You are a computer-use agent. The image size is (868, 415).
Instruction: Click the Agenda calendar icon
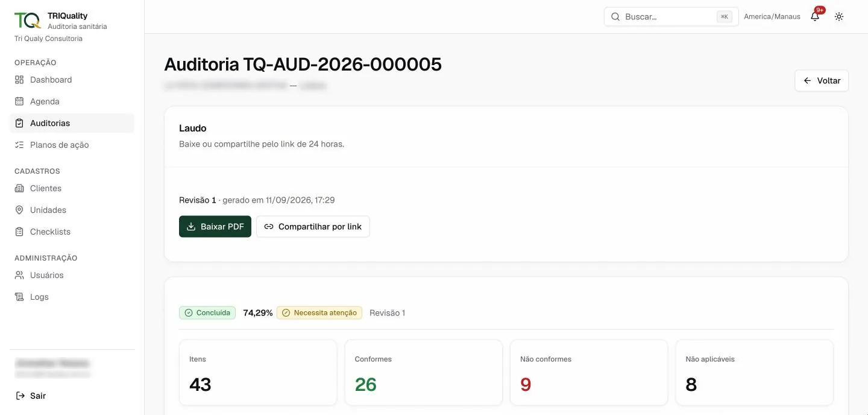click(x=19, y=101)
